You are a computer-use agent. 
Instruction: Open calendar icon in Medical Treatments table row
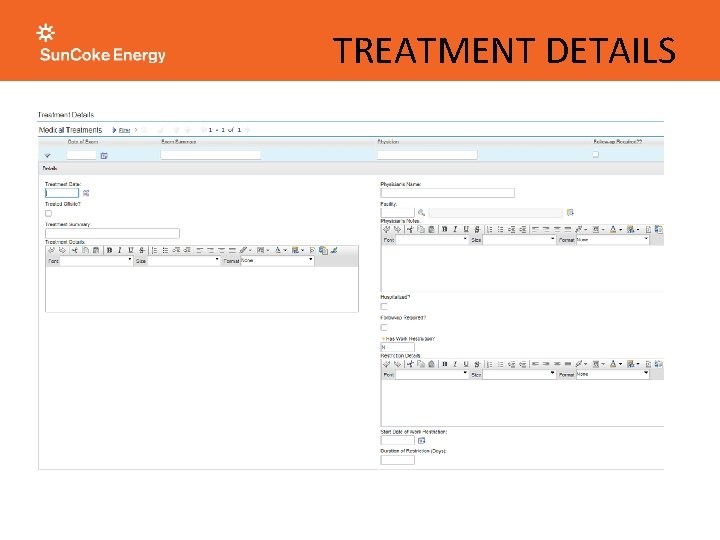point(104,156)
